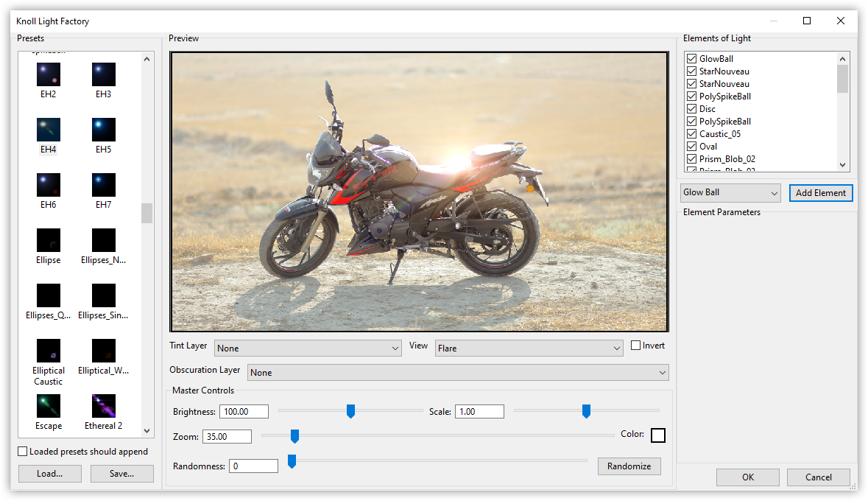This screenshot has height=501, width=868.
Task: Click the Cancel button
Action: (x=819, y=477)
